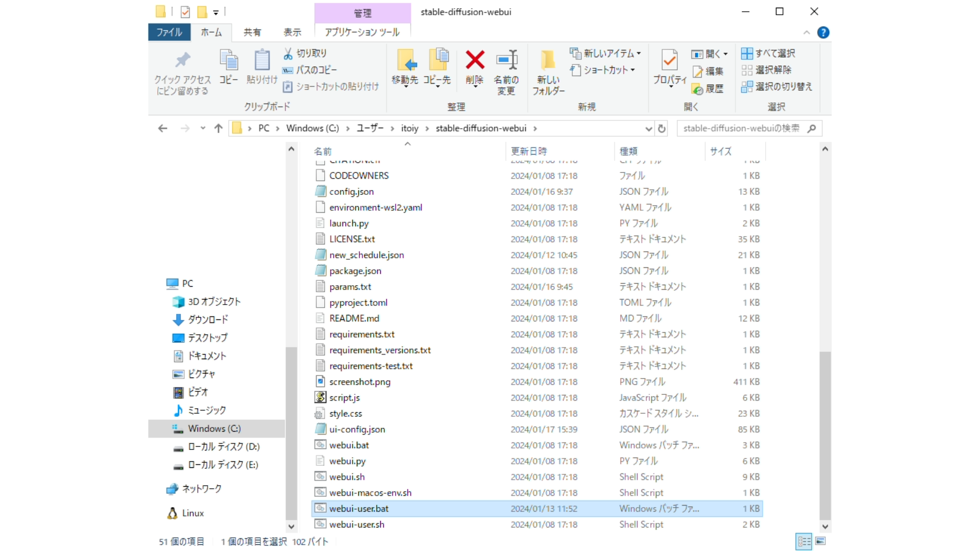Choose Copy path (パスのコピー)
The image size is (980, 551).
coord(310,70)
